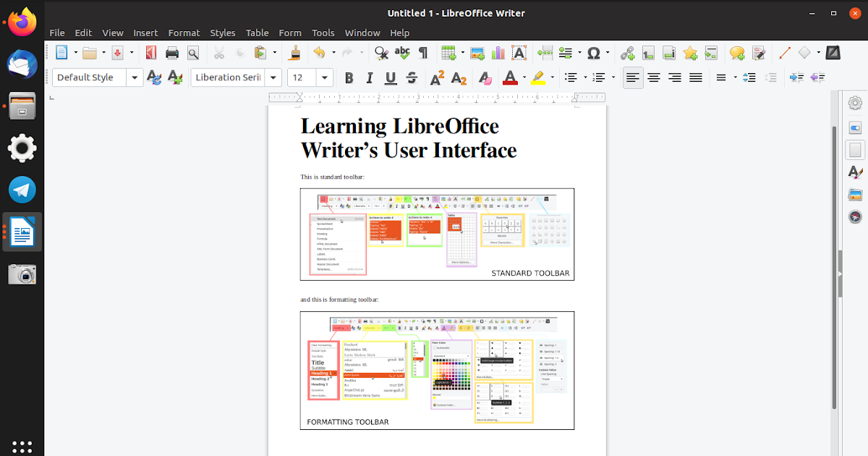The width and height of the screenshot is (868, 456).
Task: Open the font color dropdown arrow
Action: point(524,77)
